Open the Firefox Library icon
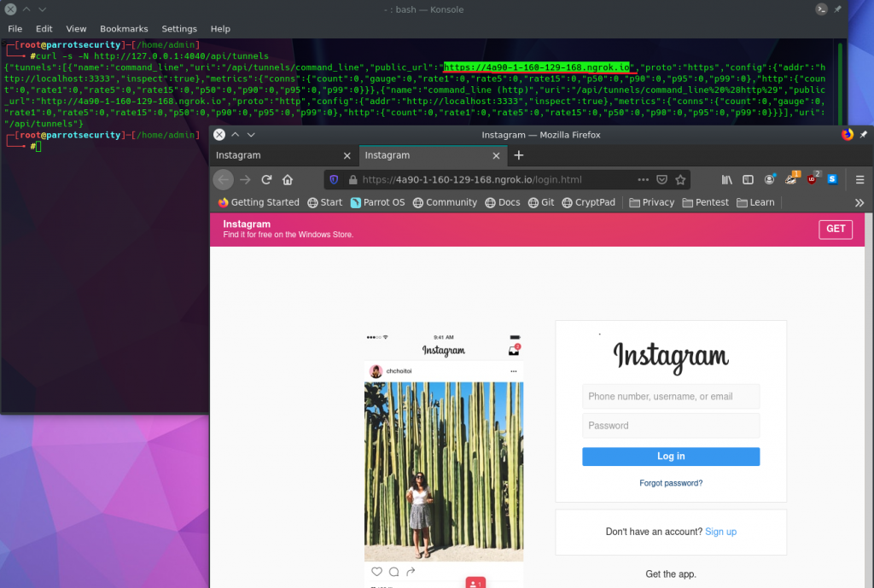 (727, 179)
